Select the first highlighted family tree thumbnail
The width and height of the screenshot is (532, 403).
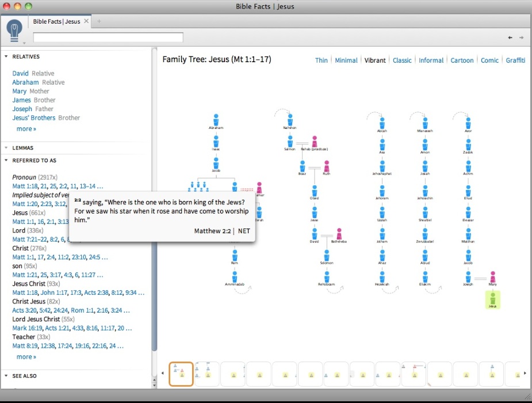[x=181, y=374]
